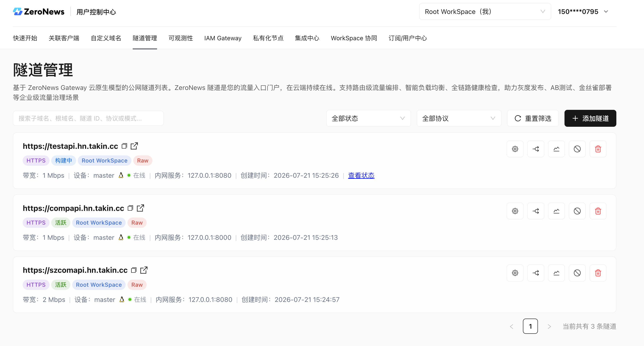
Task: Click intranet service 127.0.0.1:8000
Action: pyautogui.click(x=210, y=238)
